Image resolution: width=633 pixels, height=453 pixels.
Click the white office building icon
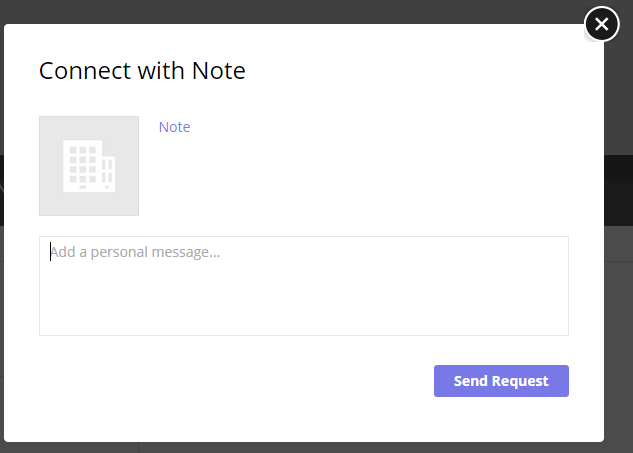click(x=89, y=166)
